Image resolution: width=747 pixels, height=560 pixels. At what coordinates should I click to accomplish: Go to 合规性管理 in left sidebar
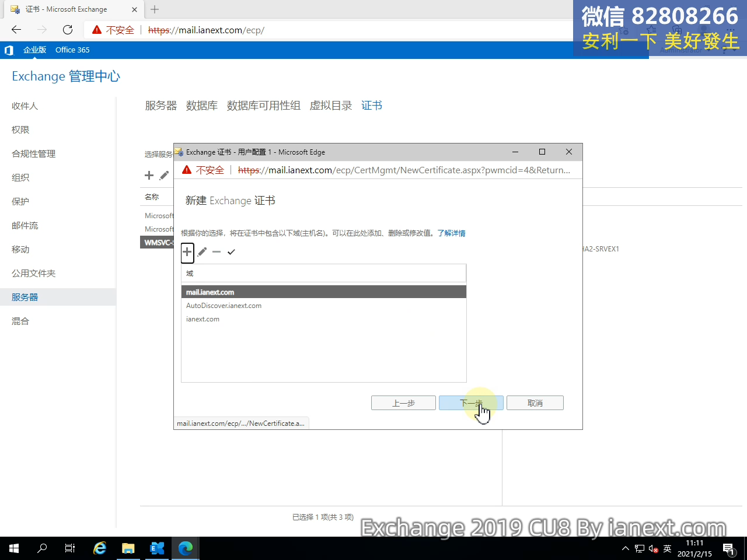pos(34,153)
